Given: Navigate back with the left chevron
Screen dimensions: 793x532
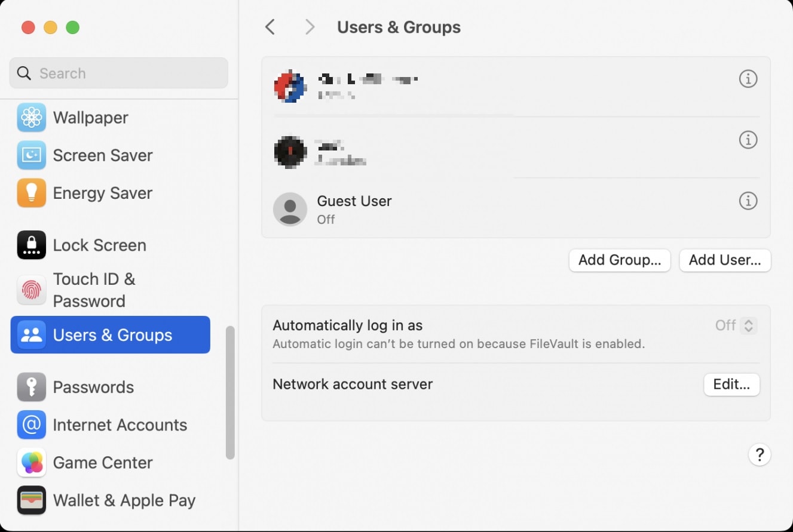Looking at the screenshot, I should click(270, 27).
